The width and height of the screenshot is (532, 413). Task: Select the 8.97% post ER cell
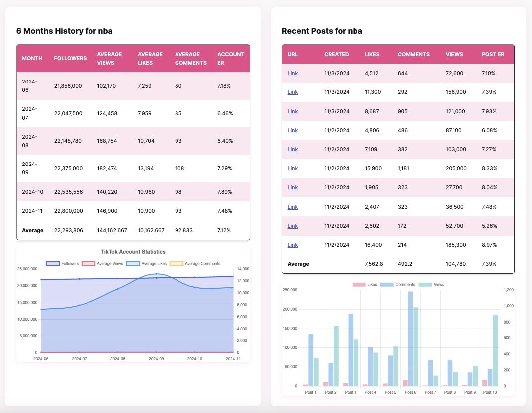[x=489, y=245]
